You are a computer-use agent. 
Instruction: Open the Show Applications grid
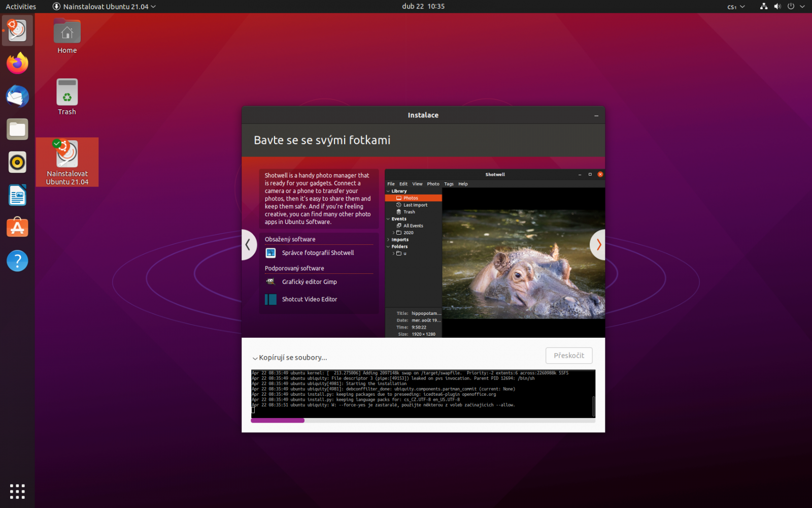pyautogui.click(x=17, y=491)
